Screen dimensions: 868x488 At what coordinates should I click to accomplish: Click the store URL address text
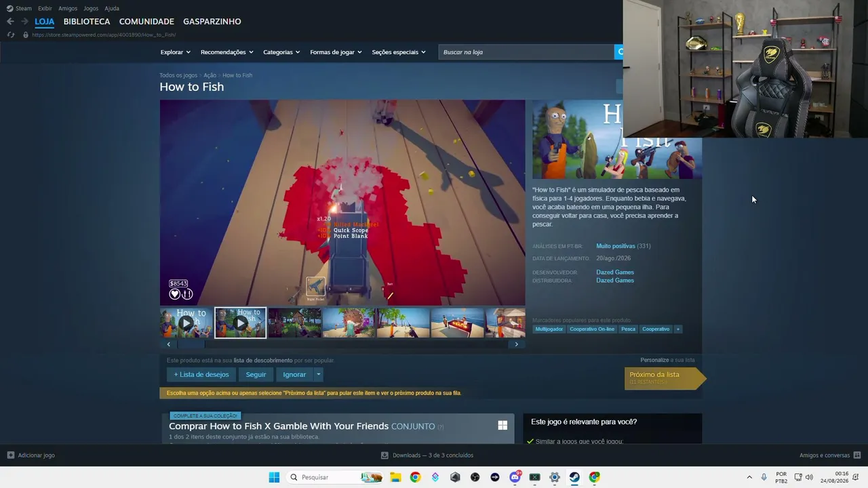coord(104,35)
